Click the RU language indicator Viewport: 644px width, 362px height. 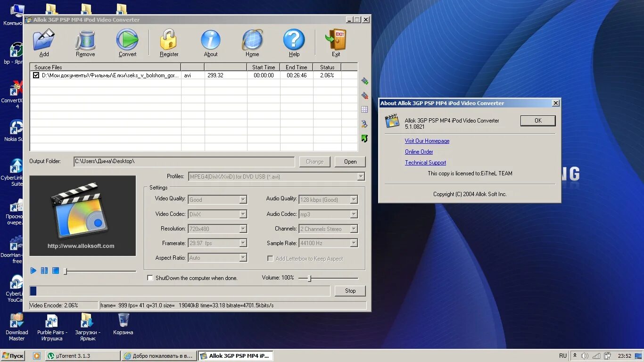tap(563, 356)
